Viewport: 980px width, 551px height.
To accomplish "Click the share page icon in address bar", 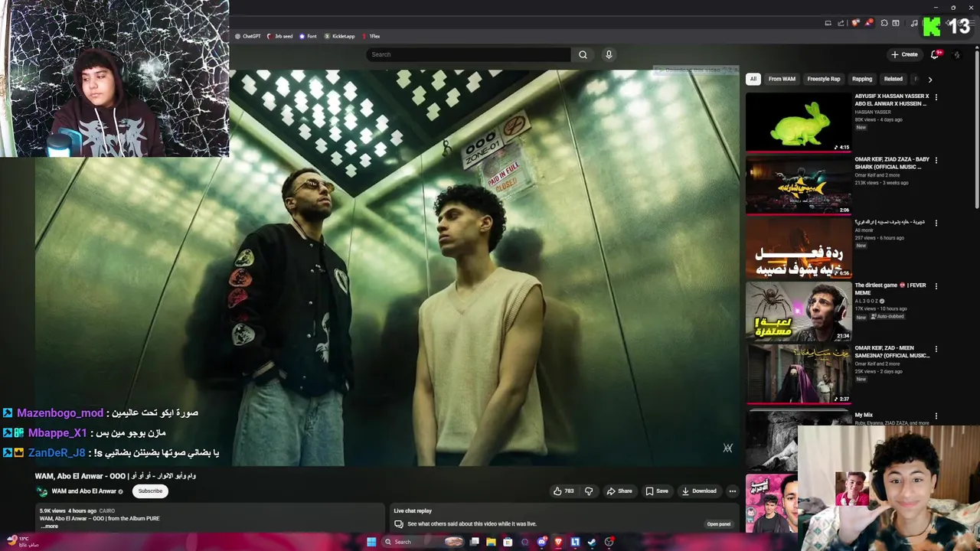I will (x=841, y=23).
